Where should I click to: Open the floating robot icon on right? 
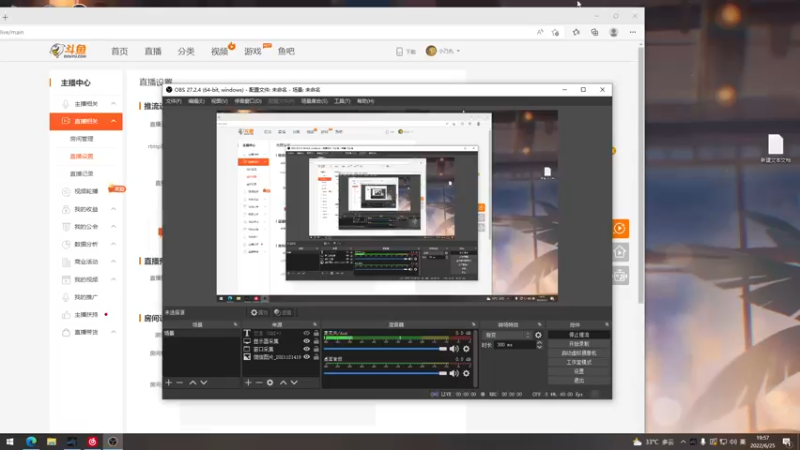click(x=620, y=276)
